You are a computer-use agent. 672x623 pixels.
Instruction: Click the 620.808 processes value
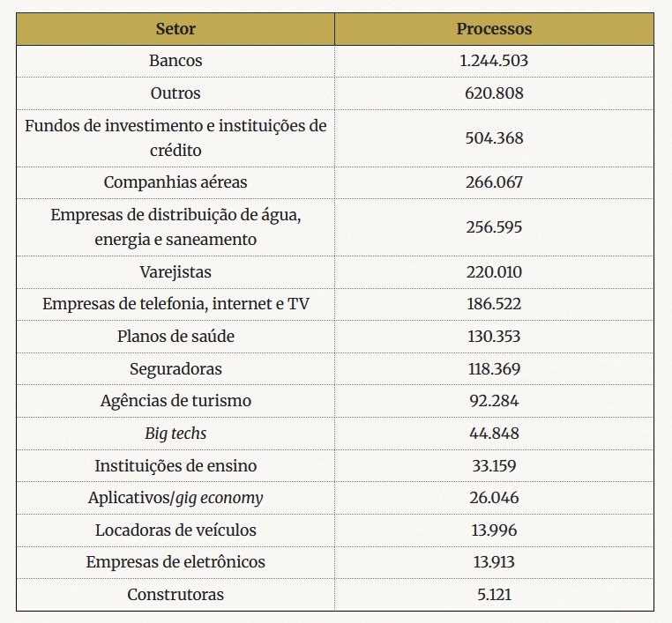pyautogui.click(x=494, y=93)
